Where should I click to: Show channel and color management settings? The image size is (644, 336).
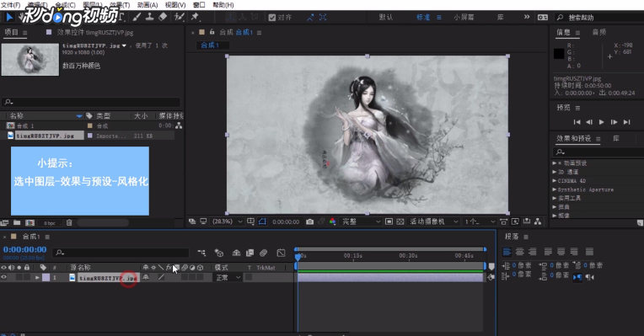coord(332,221)
